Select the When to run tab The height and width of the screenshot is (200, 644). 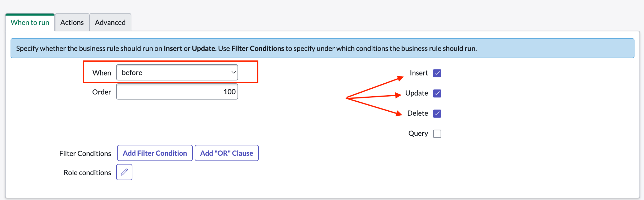click(x=30, y=22)
